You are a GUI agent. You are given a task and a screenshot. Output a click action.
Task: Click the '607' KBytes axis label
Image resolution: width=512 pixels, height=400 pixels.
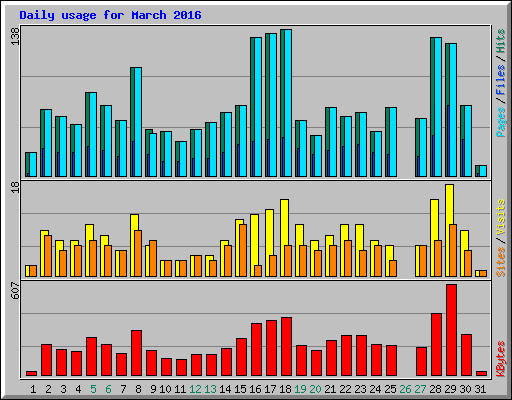click(15, 290)
